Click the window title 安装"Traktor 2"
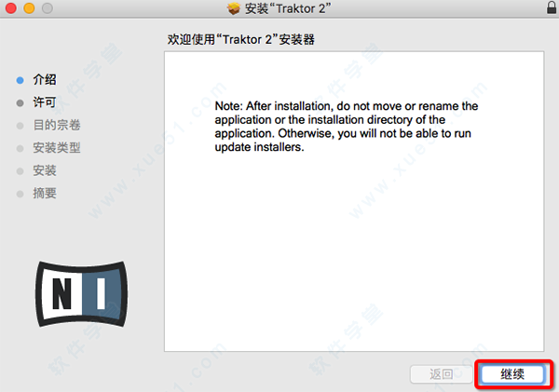The width and height of the screenshot is (559, 392). coord(288,8)
